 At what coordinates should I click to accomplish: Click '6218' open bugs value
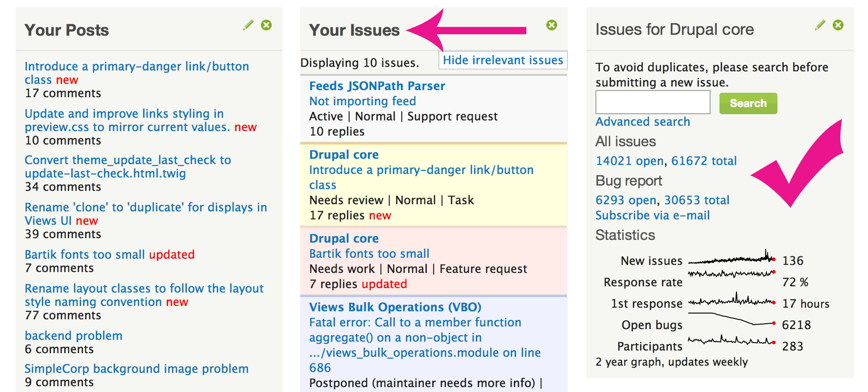(796, 325)
